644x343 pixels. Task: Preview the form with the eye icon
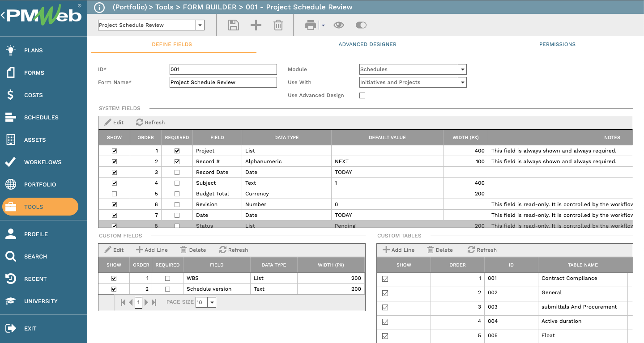(x=339, y=25)
